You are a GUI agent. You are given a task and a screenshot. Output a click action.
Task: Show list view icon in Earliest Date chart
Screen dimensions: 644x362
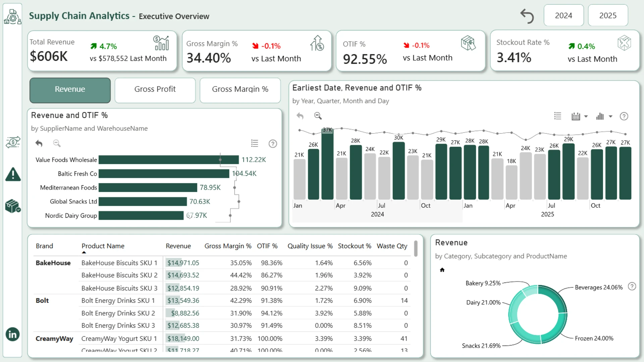point(557,116)
